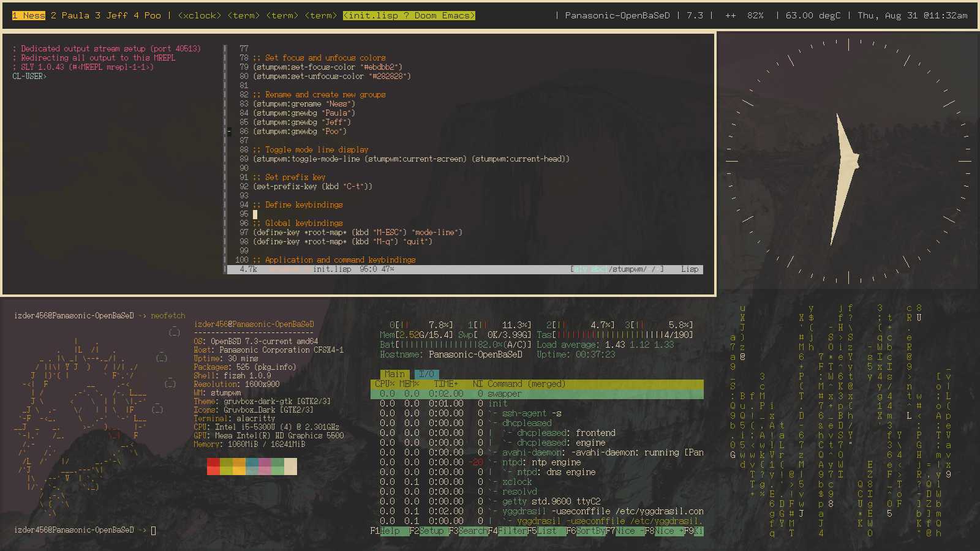Open the SortBy menu in htop

(x=590, y=531)
